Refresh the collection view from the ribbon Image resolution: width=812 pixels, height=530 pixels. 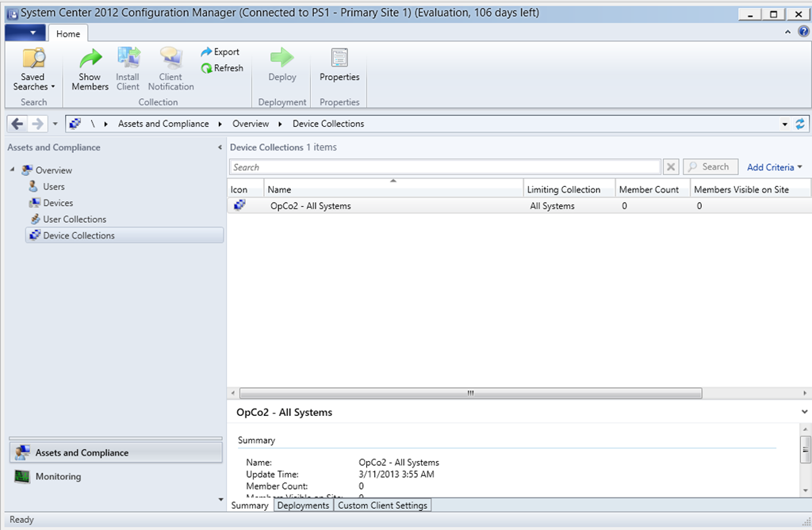pyautogui.click(x=222, y=68)
